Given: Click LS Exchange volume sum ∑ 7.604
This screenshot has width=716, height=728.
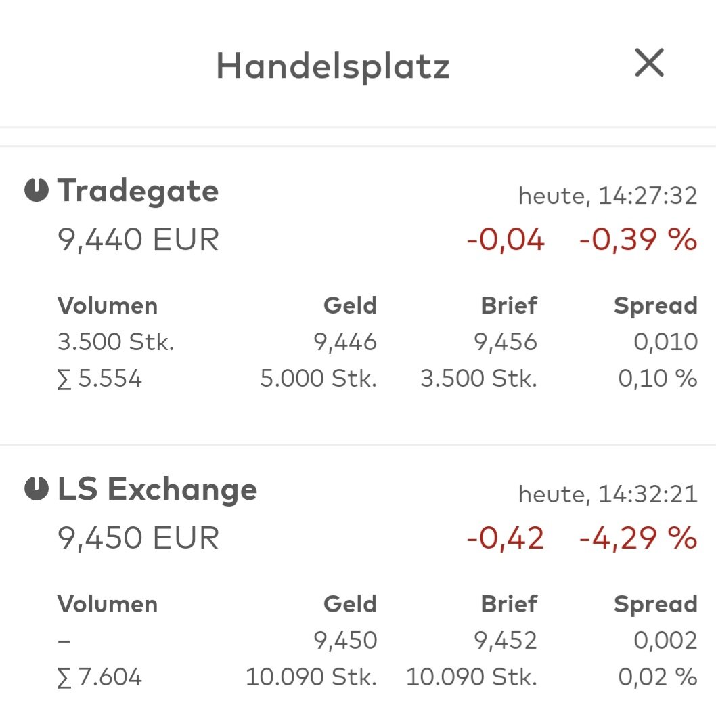Looking at the screenshot, I should tap(100, 677).
